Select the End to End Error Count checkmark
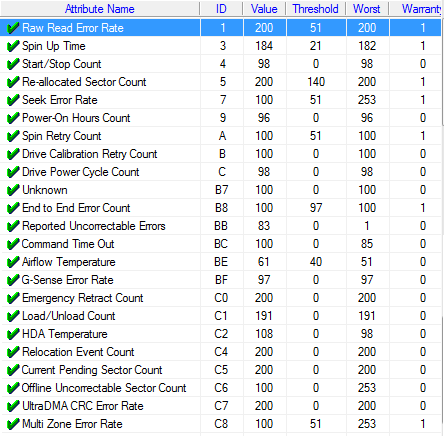 (13, 208)
